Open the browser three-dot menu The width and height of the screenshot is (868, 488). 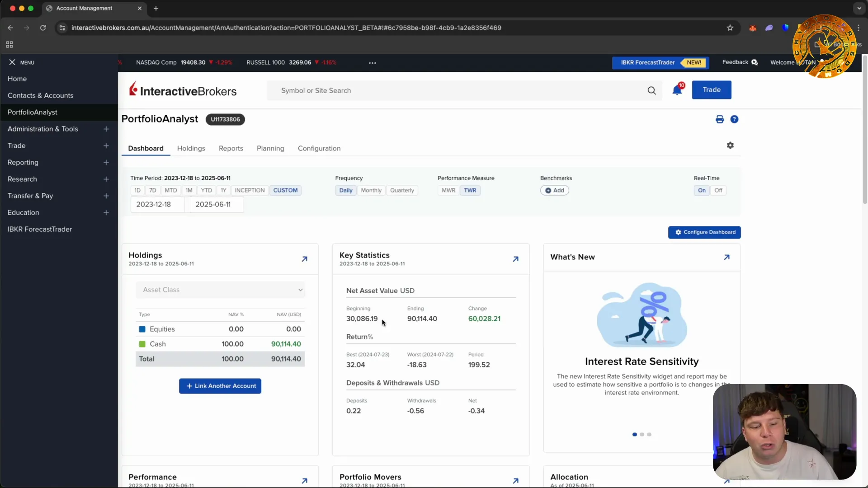click(858, 28)
